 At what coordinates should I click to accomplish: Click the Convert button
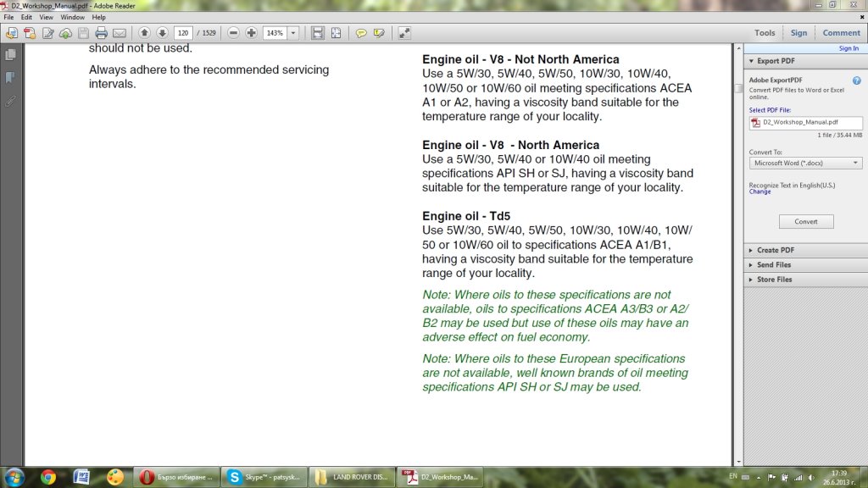tap(806, 221)
